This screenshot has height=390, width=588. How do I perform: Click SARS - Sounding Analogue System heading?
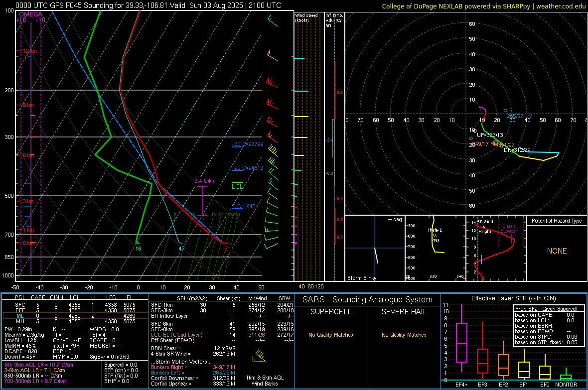pyautogui.click(x=368, y=300)
